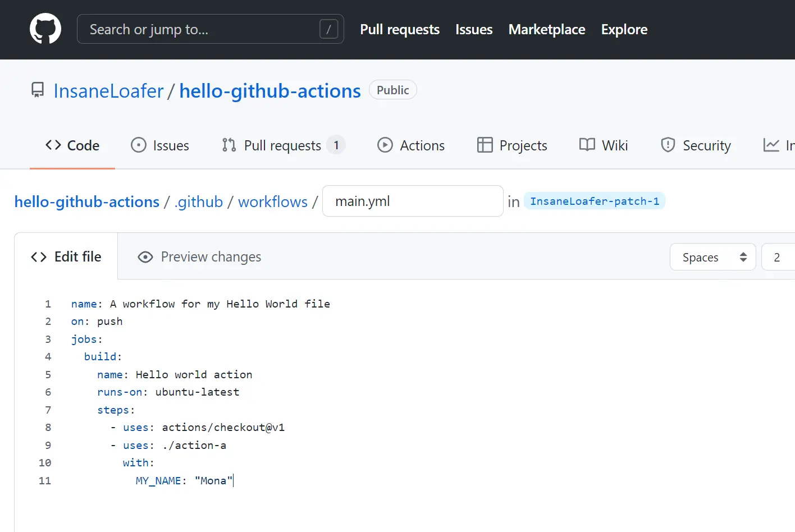Click the GitHub Octocat logo
The width and height of the screenshot is (795, 532).
[45, 29]
